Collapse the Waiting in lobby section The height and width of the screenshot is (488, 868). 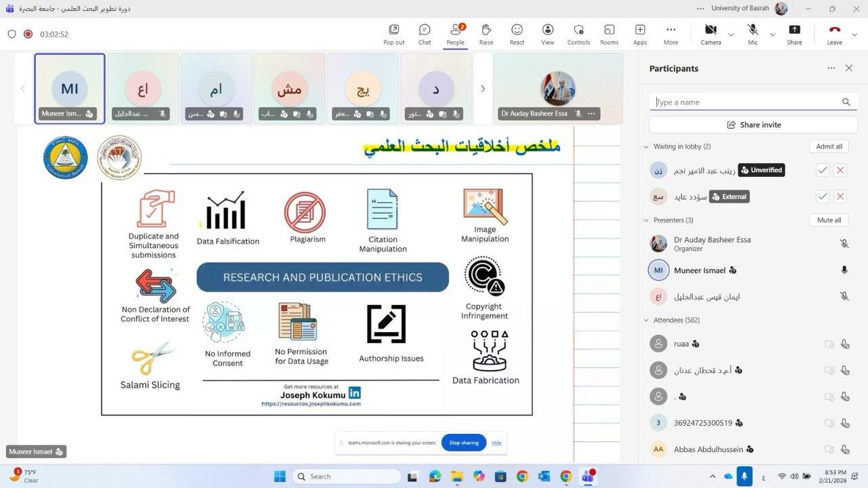645,146
